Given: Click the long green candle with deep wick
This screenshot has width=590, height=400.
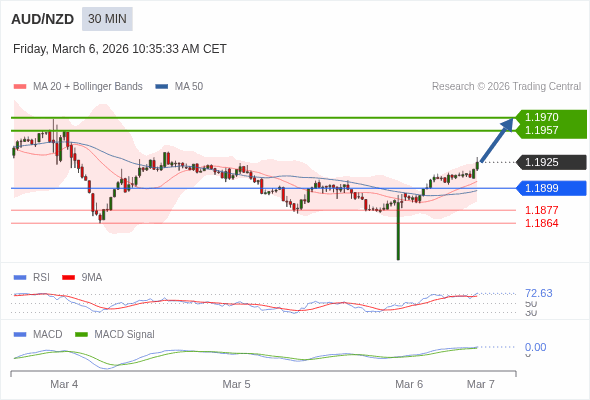Looking at the screenshot, I should [398, 230].
